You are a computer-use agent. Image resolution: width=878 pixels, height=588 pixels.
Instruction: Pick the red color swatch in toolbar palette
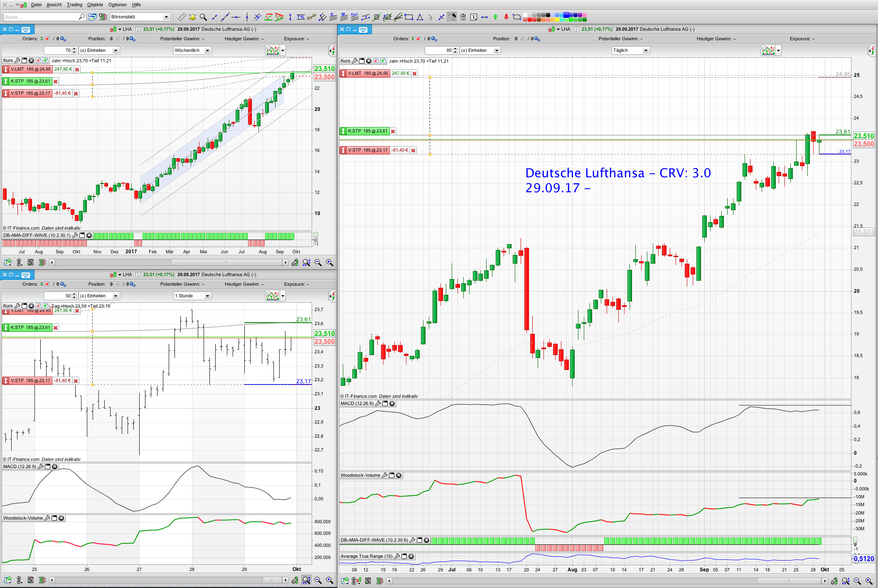point(530,19)
